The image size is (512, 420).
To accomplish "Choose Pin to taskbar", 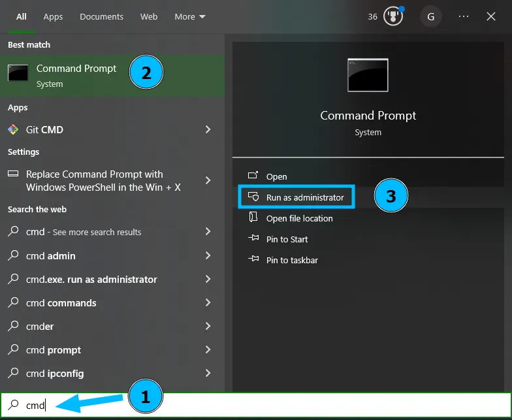I will [x=368, y=260].
